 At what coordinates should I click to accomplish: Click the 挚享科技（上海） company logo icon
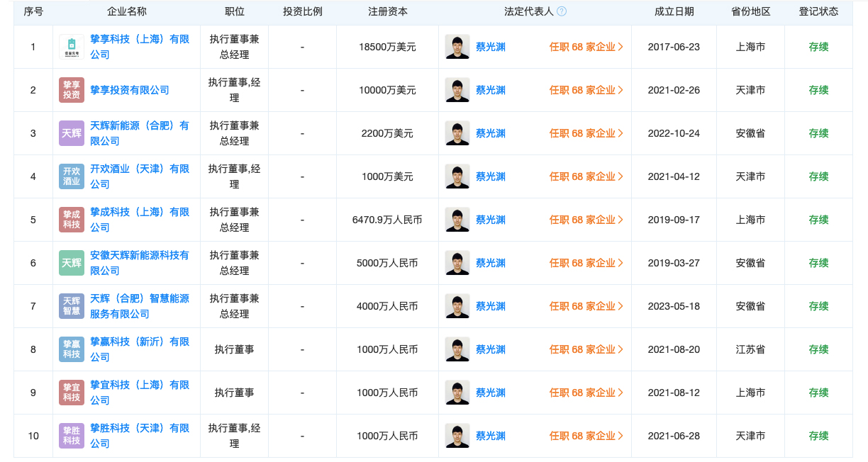[x=72, y=47]
